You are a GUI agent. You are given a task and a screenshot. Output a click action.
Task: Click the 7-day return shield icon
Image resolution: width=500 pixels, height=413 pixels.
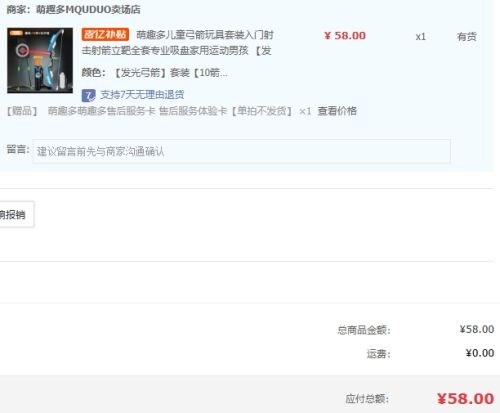88,95
